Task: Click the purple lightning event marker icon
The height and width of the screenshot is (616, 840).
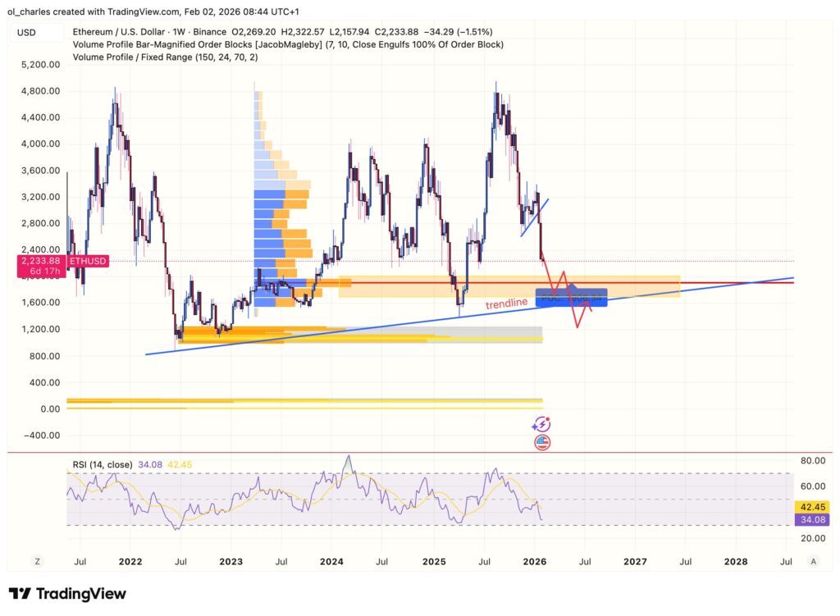Action: coord(541,424)
